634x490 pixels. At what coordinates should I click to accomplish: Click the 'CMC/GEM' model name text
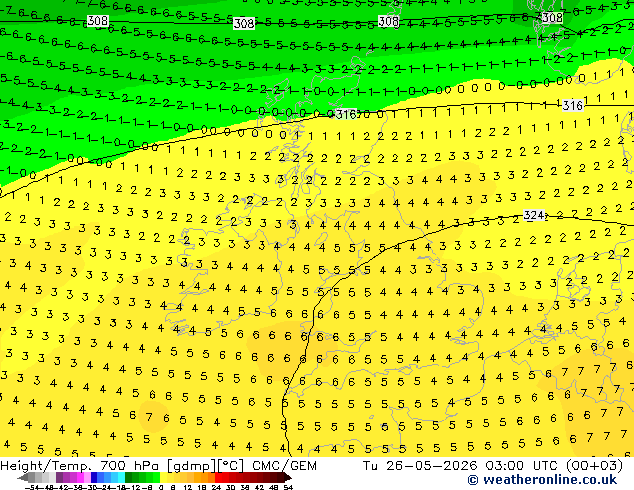tap(284, 466)
